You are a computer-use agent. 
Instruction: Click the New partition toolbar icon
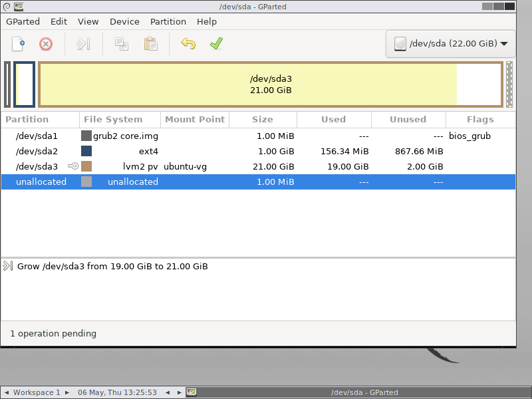19,44
